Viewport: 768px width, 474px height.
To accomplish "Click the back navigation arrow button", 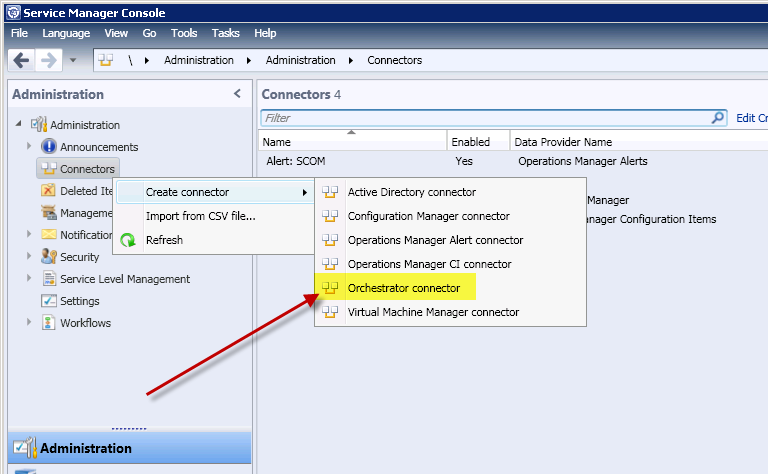I will point(21,60).
